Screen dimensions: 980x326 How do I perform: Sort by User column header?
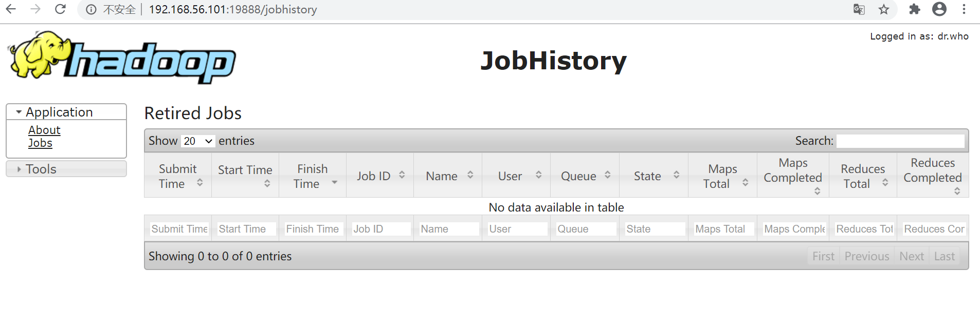pyautogui.click(x=516, y=176)
